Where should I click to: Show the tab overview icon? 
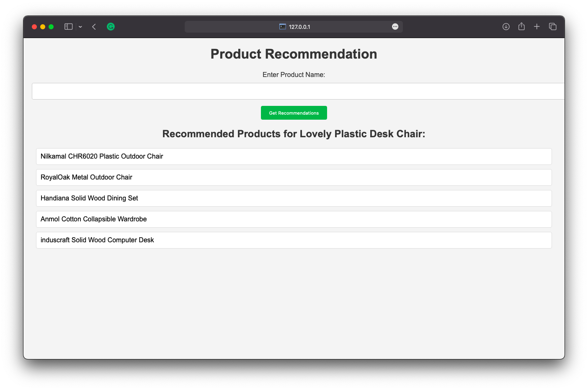[552, 27]
